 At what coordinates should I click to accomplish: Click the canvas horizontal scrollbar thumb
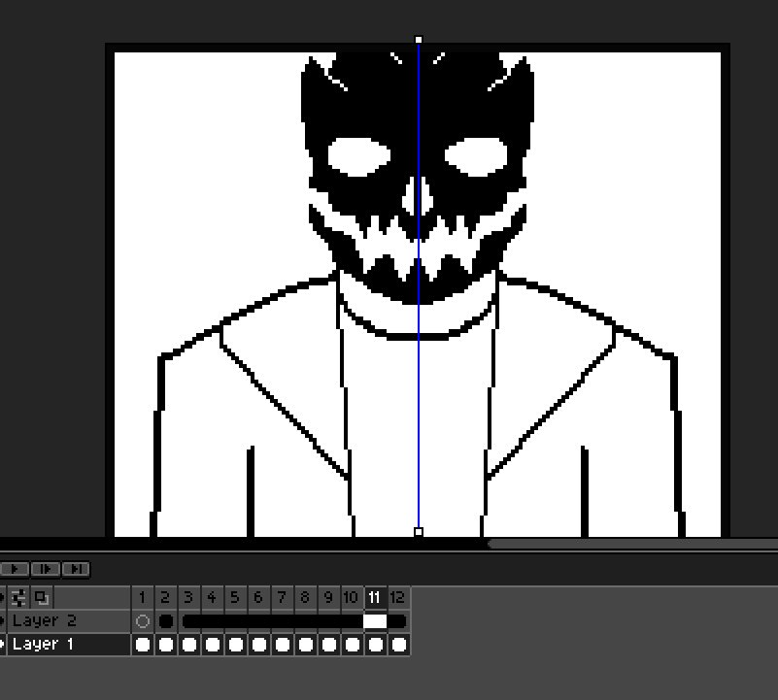(632, 544)
